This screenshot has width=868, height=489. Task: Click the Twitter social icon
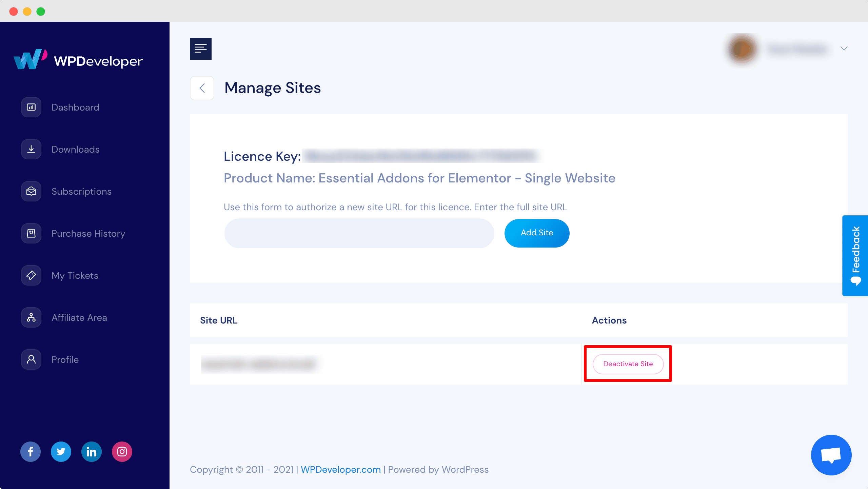click(x=61, y=451)
